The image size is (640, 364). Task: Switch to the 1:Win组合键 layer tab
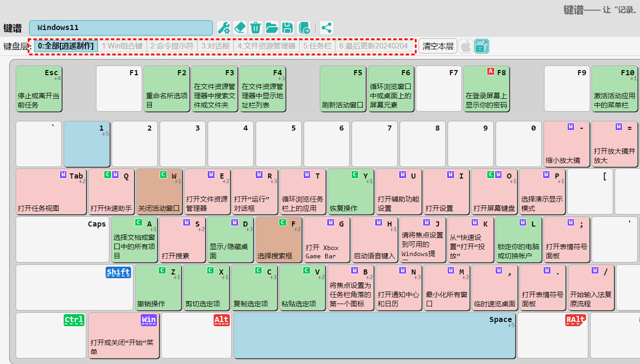(122, 46)
